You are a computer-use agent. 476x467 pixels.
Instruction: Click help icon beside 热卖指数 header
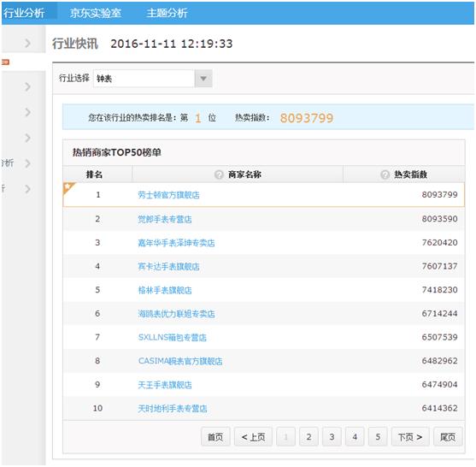coord(385,174)
